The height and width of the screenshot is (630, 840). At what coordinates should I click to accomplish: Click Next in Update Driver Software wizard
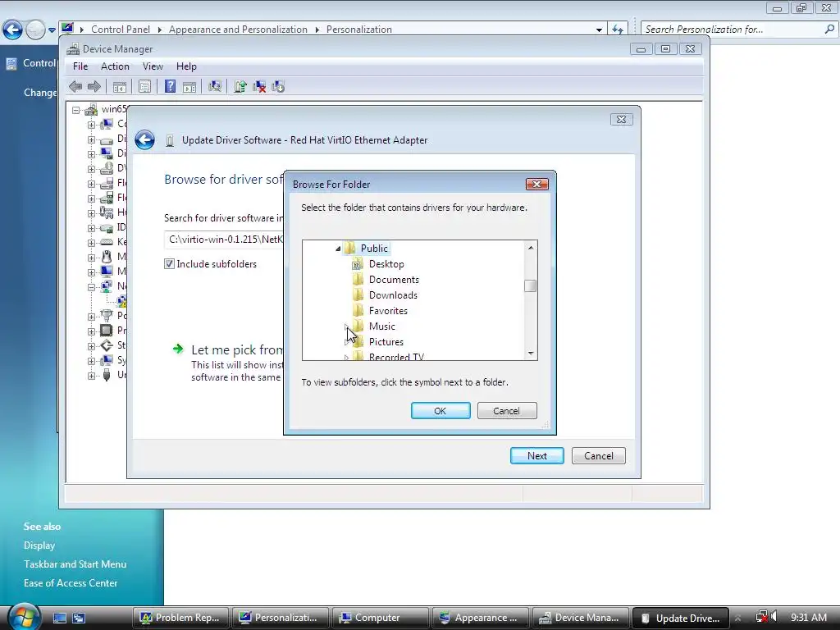click(536, 456)
